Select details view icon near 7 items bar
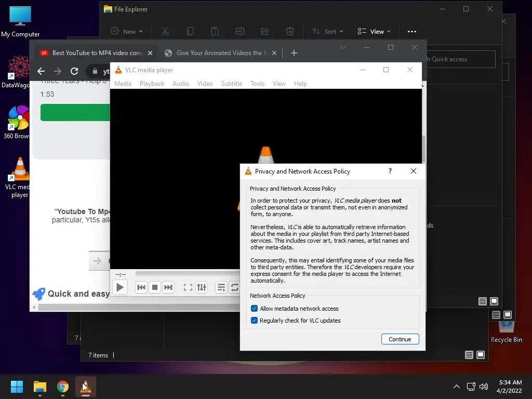The image size is (532, 399). (469, 355)
